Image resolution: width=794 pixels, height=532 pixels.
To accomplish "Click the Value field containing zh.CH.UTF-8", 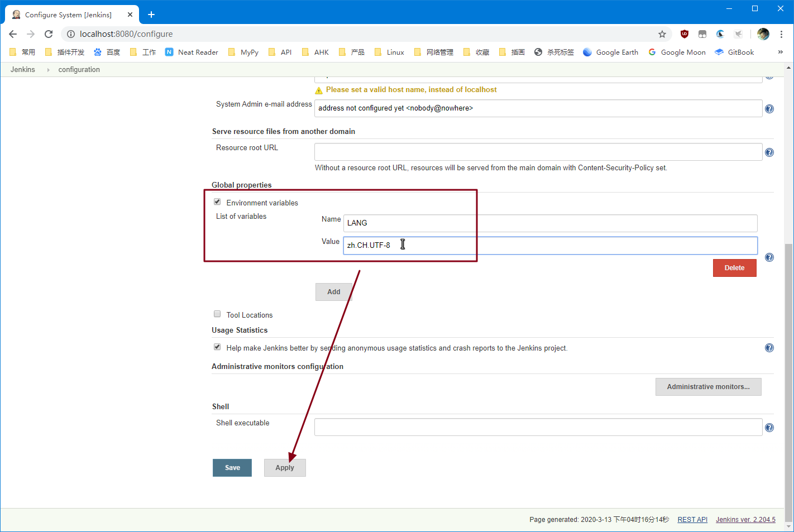I will [551, 246].
